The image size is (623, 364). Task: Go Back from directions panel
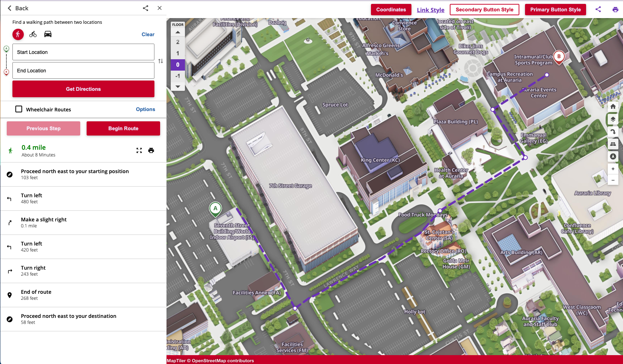pyautogui.click(x=18, y=8)
